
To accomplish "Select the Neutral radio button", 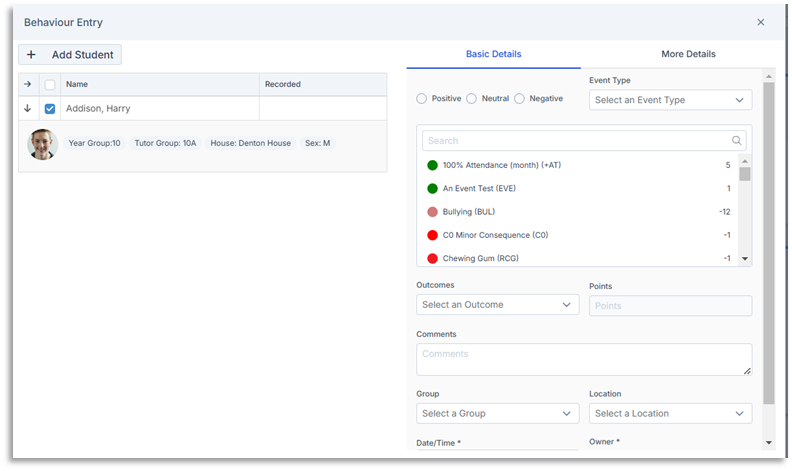I will (x=472, y=99).
